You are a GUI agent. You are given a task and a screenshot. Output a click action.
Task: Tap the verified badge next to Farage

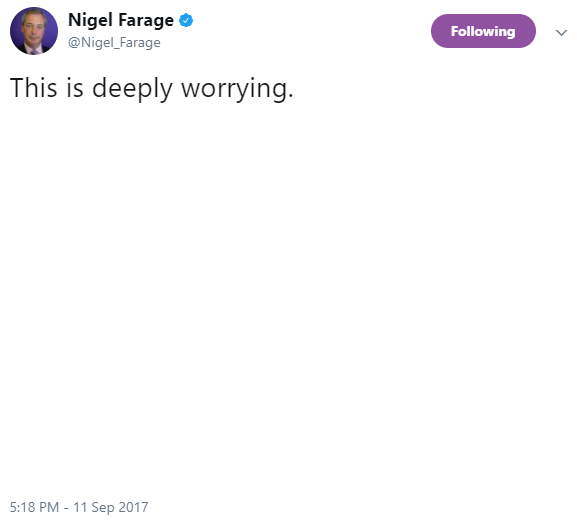coord(186,20)
